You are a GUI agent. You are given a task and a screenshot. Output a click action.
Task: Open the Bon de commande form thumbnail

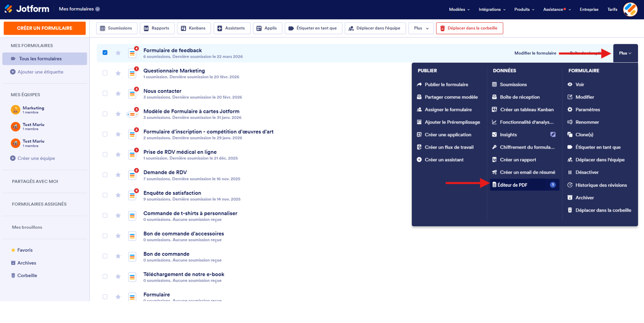[132, 256]
